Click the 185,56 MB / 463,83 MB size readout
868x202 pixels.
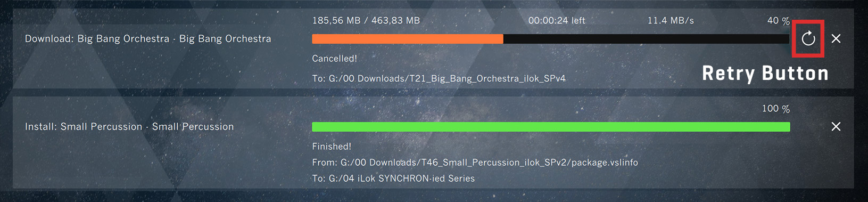tap(366, 21)
